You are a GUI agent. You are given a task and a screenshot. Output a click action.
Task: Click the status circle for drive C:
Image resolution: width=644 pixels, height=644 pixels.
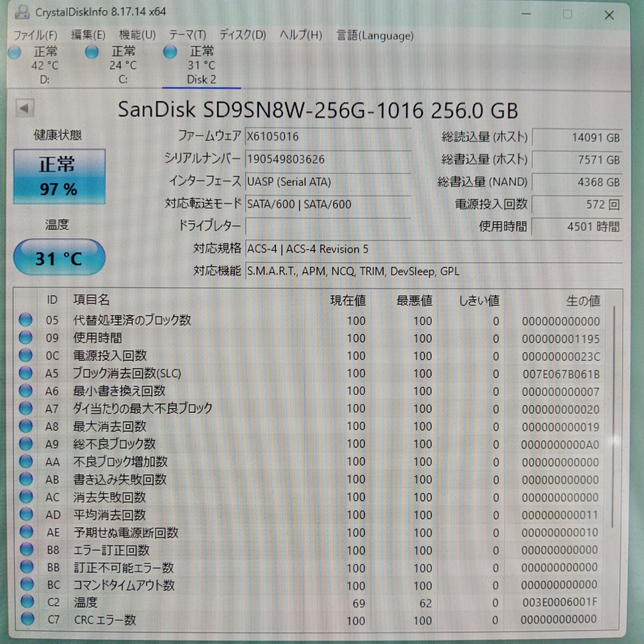click(92, 52)
